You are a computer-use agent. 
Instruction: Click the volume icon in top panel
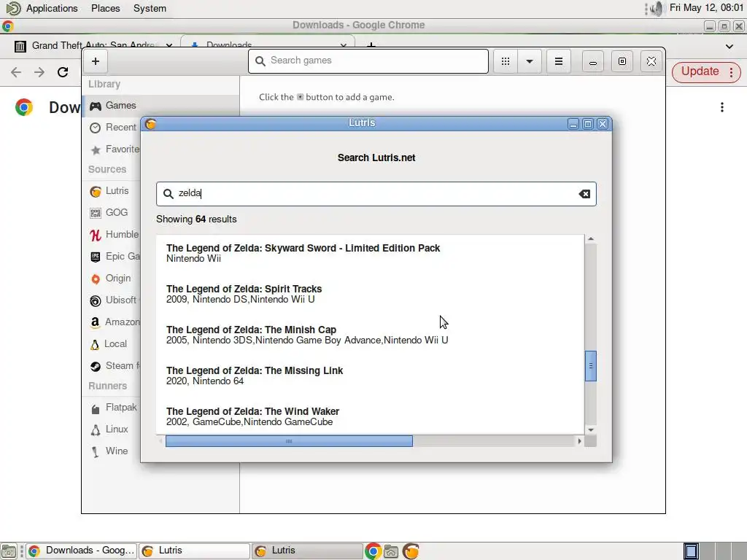pos(656,9)
